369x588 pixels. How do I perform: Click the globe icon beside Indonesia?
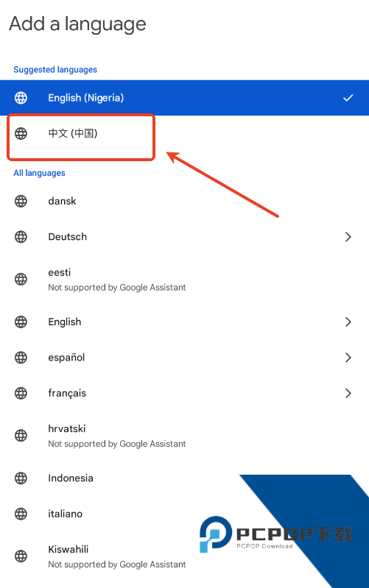[x=21, y=478]
